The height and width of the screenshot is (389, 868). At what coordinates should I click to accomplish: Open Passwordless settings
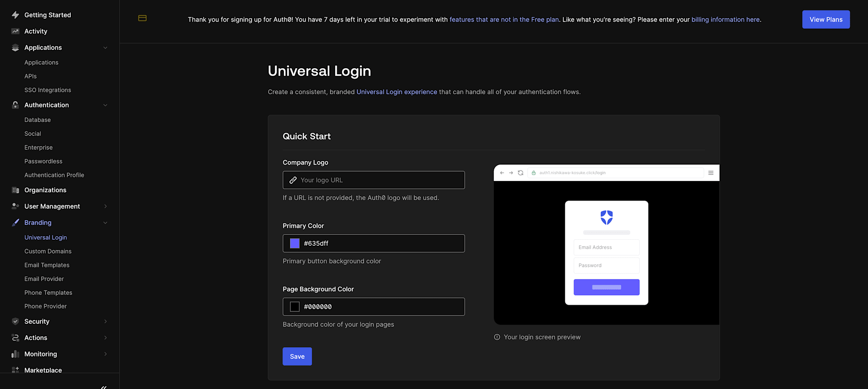[43, 161]
